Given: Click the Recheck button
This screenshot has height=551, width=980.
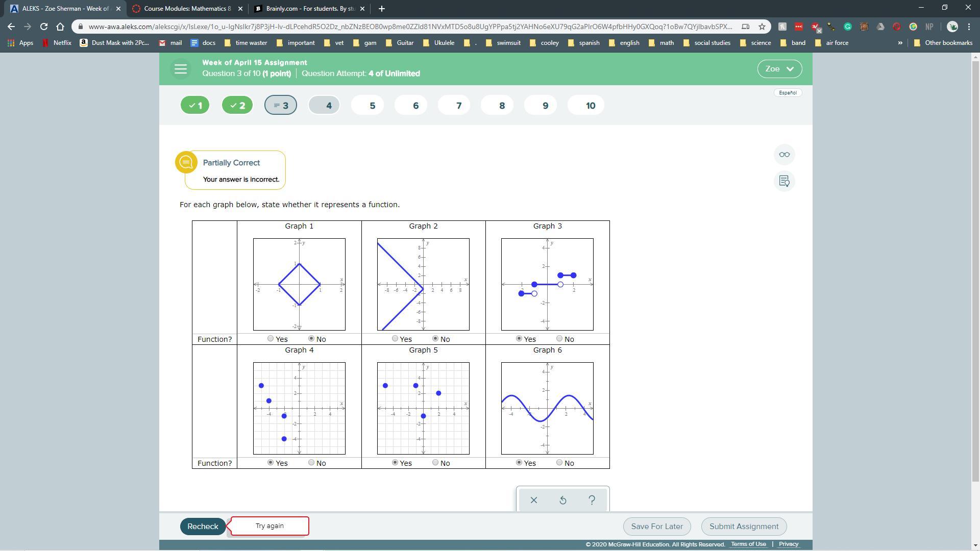Looking at the screenshot, I should tap(203, 527).
